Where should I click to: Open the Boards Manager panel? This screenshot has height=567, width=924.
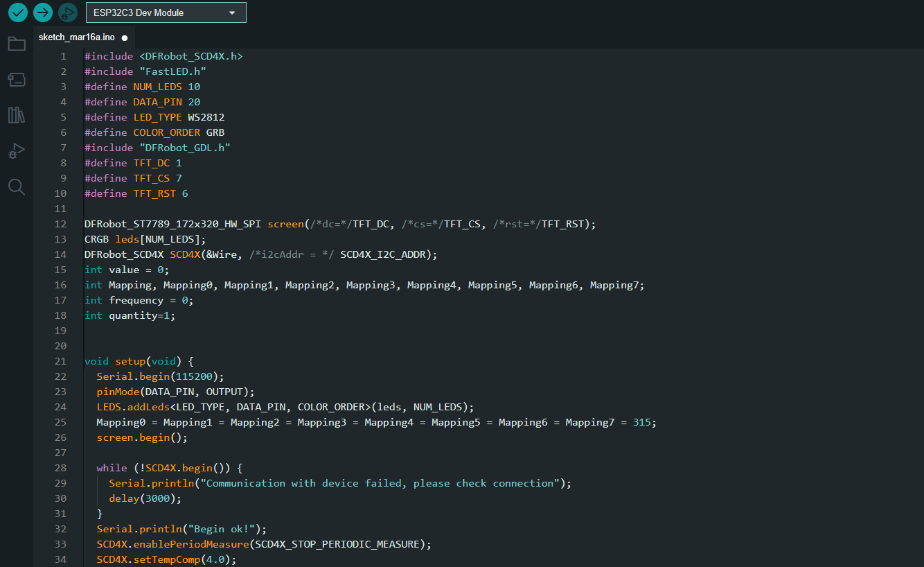click(17, 80)
